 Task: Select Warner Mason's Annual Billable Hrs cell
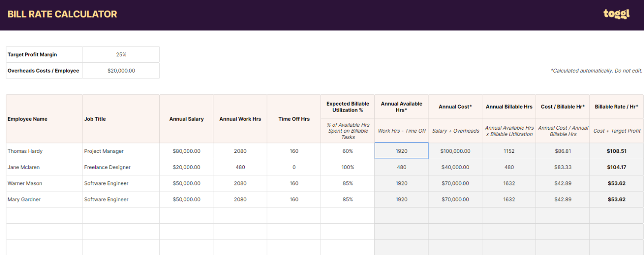pos(509,183)
